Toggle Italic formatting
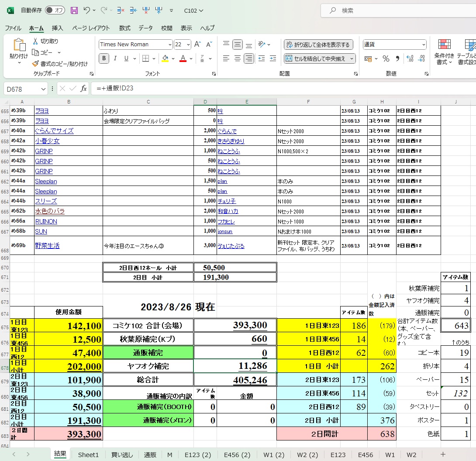Screen dimensions: 476x461 [x=115, y=58]
